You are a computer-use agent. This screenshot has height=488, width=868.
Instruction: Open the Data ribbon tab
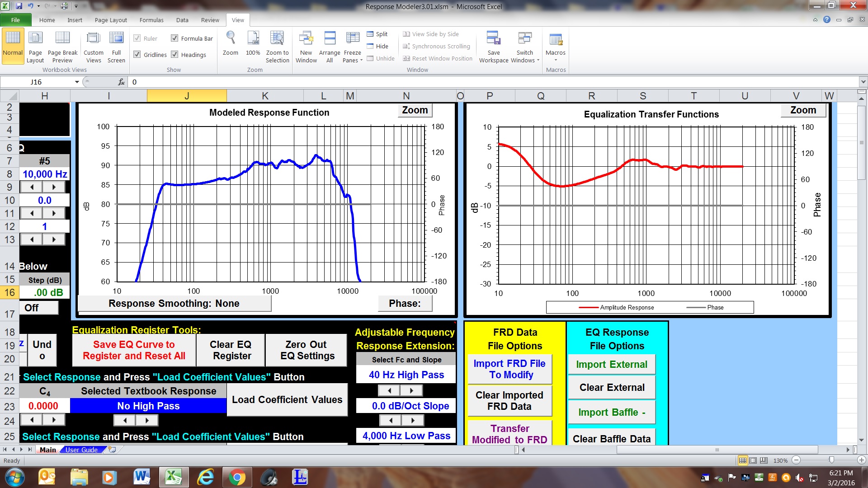point(182,20)
